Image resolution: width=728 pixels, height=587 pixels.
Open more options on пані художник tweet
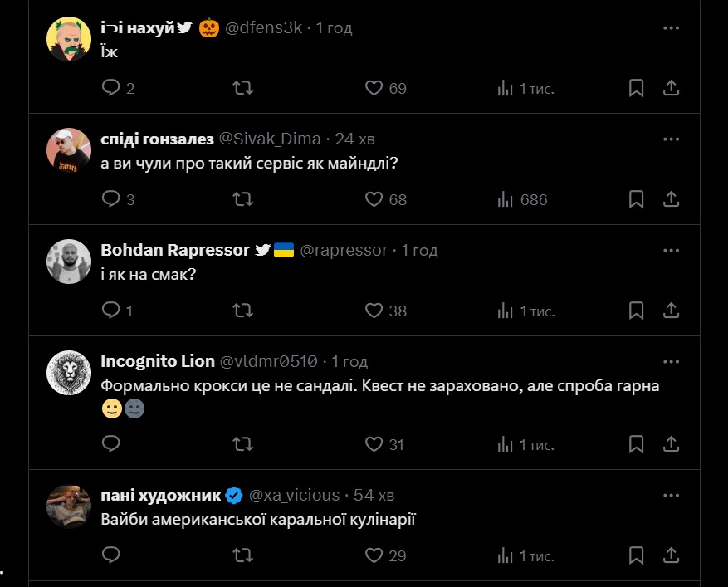(672, 495)
